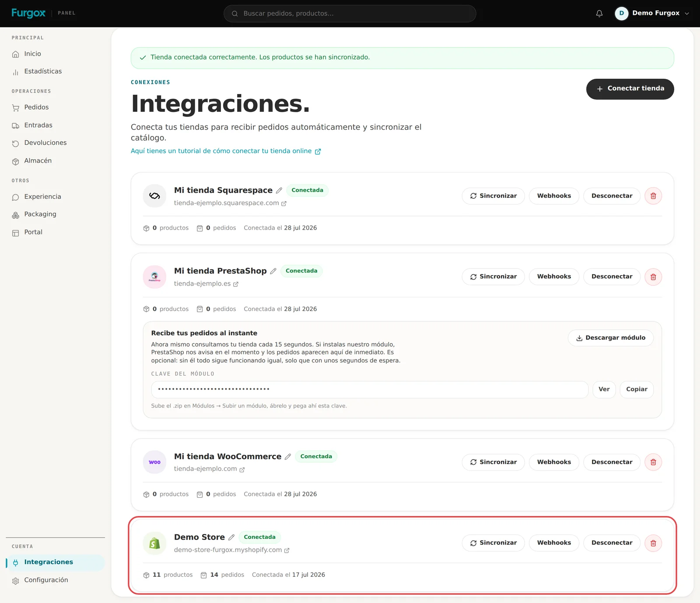The height and width of the screenshot is (603, 700).
Task: Open Estadísticas in sidebar
Action: 56,71
